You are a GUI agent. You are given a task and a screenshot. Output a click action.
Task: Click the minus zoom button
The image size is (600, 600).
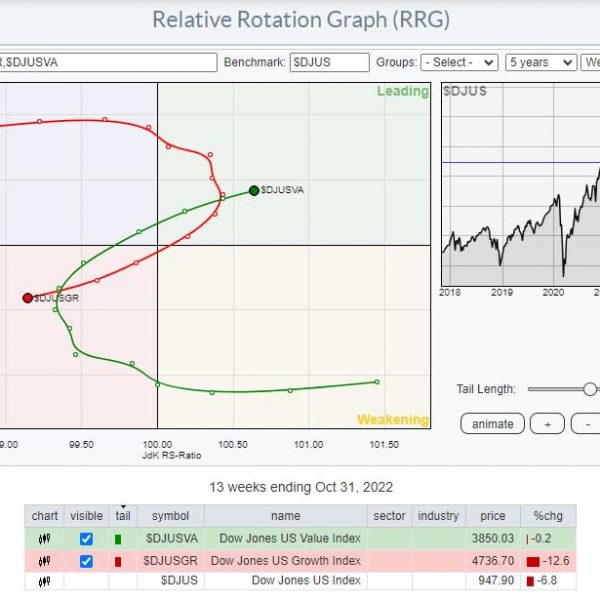(586, 424)
